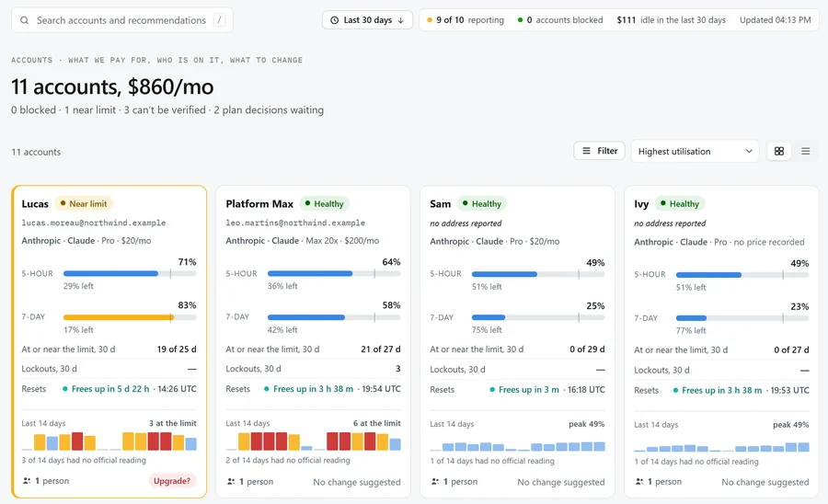This screenshot has width=828, height=504.
Task: Click the 9 of 10 reporting status
Action: (466, 20)
